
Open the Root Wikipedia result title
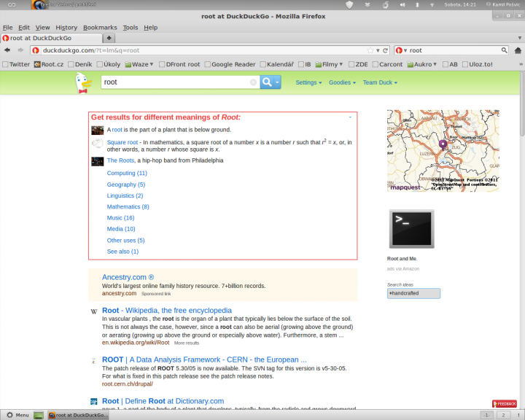[x=167, y=311]
